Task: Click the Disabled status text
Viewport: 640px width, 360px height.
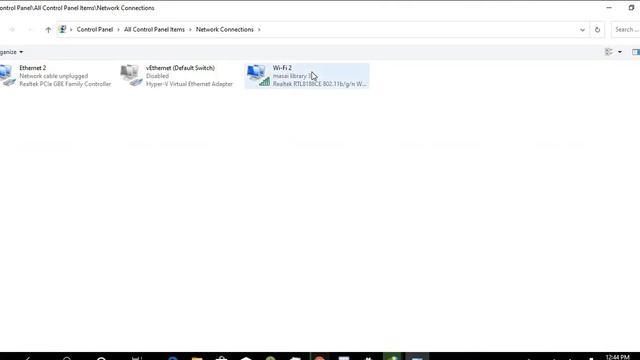Action: click(x=157, y=76)
